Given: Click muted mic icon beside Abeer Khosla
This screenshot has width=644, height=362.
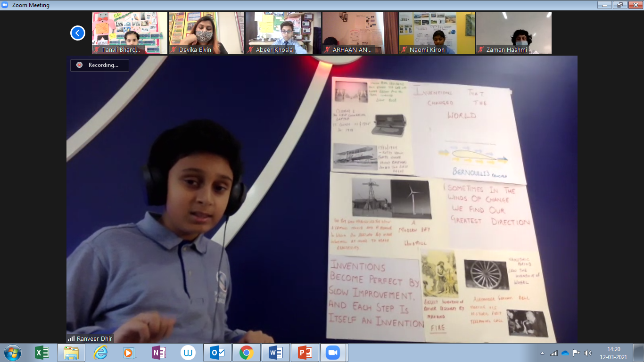Looking at the screenshot, I should [x=250, y=49].
